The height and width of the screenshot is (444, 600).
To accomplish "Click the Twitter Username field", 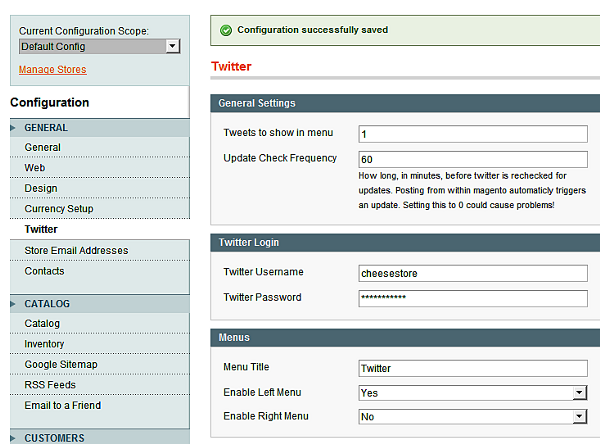I will pyautogui.click(x=473, y=273).
